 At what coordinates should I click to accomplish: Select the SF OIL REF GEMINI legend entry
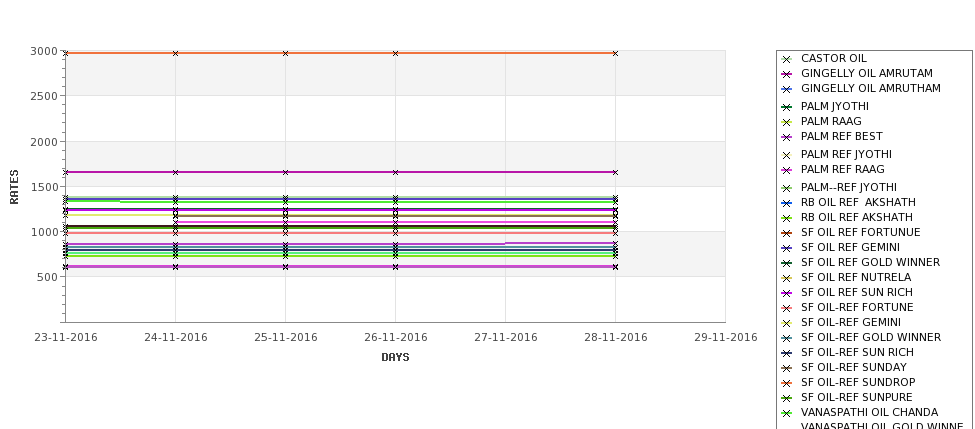point(850,247)
